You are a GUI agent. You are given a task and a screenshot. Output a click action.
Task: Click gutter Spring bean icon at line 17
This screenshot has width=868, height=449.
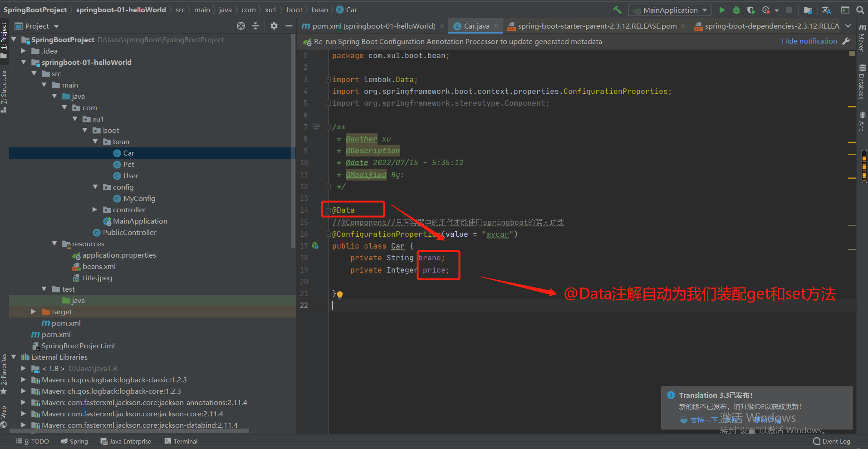click(x=315, y=246)
